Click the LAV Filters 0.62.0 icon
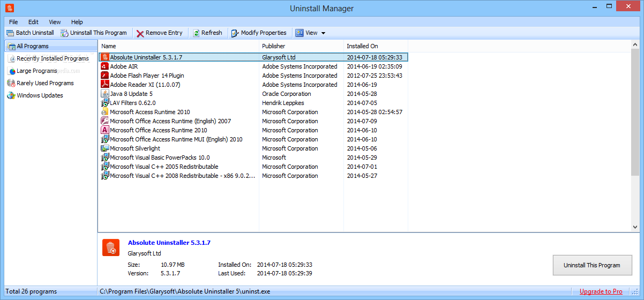 coord(105,103)
